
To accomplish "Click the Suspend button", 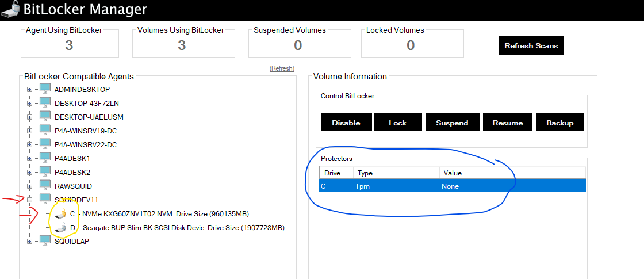I will 452,123.
